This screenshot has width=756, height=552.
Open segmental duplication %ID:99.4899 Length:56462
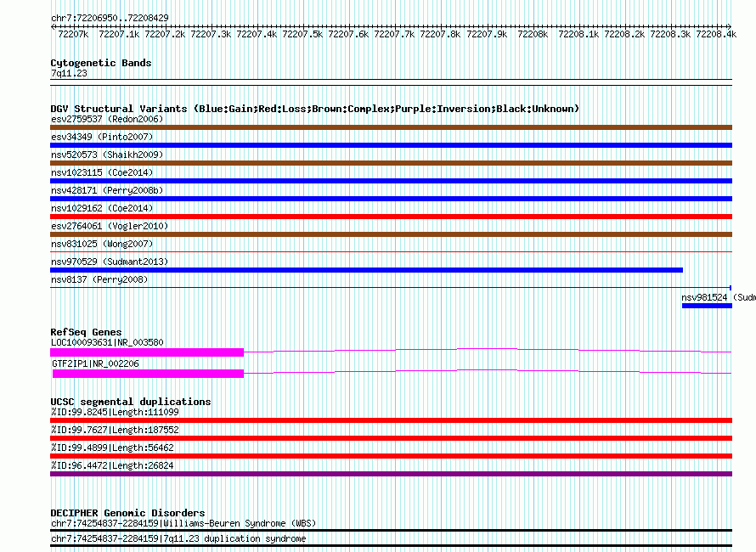(391, 456)
